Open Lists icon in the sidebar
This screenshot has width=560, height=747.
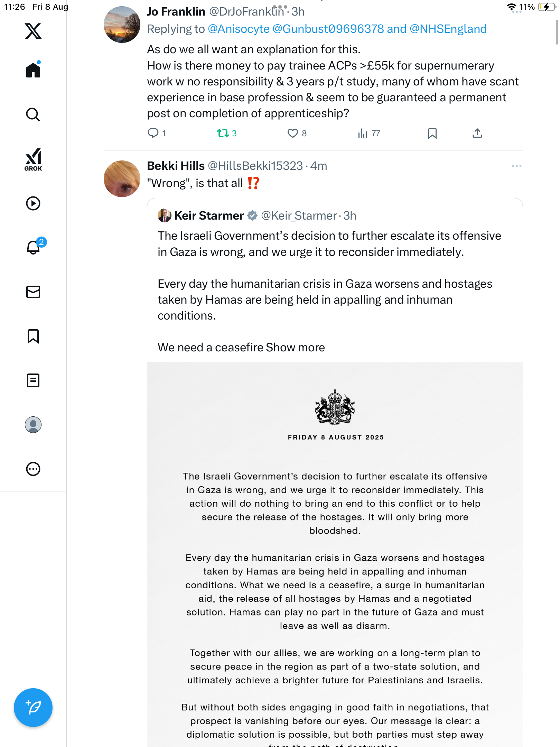[33, 380]
